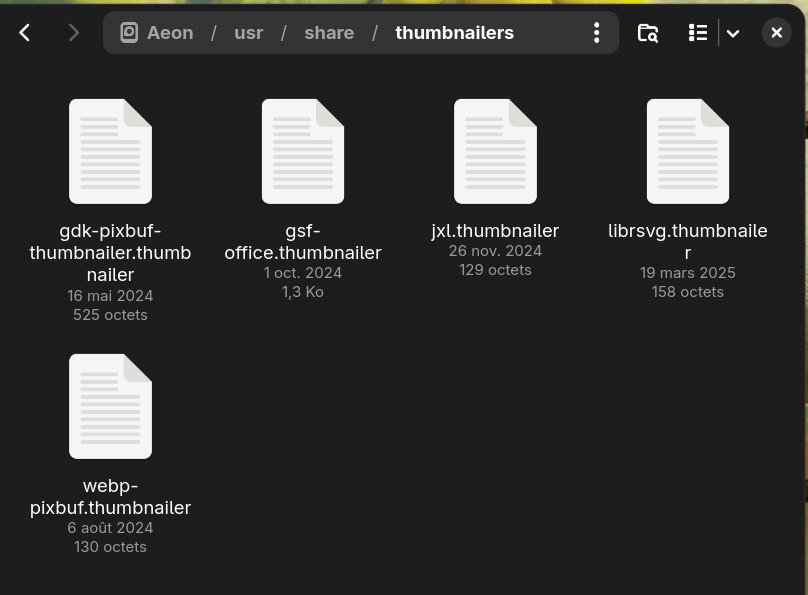The height and width of the screenshot is (595, 808).
Task: Select the librsvg.thumbnailer file icon
Action: tap(688, 151)
